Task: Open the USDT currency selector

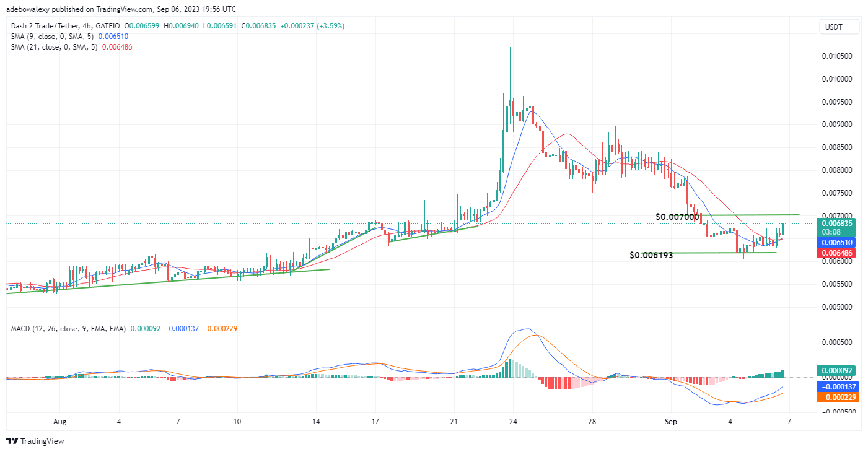Action: (x=840, y=27)
